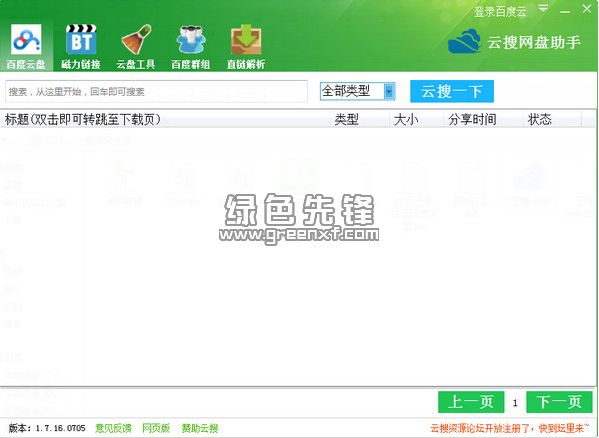Open the 百度云盘 Baidu cloud icon

tap(26, 40)
